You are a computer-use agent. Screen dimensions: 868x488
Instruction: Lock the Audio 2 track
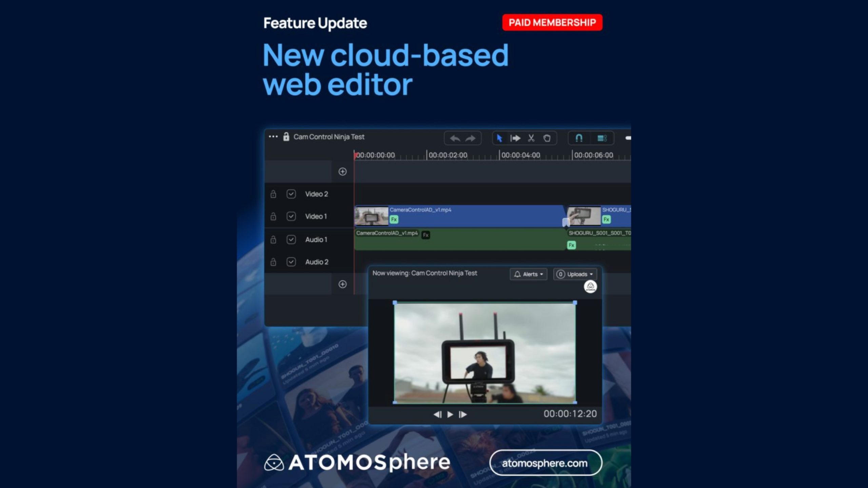click(x=273, y=262)
